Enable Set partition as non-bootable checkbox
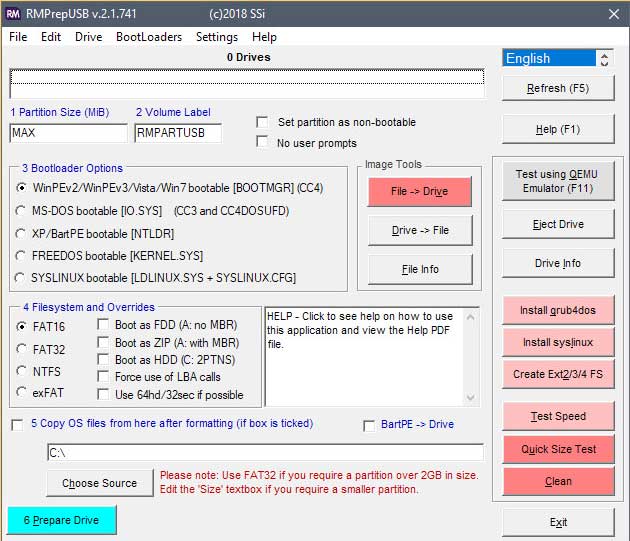630x541 pixels. click(262, 122)
